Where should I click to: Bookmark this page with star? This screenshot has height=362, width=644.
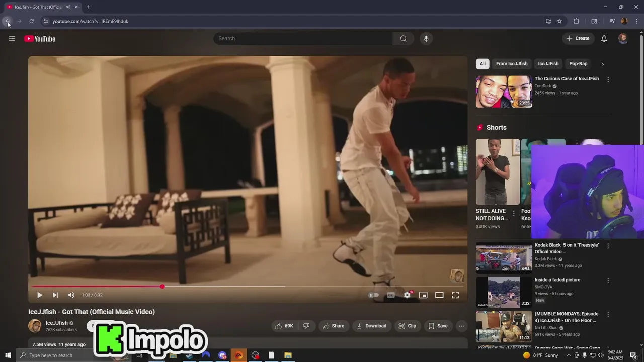coord(559,21)
